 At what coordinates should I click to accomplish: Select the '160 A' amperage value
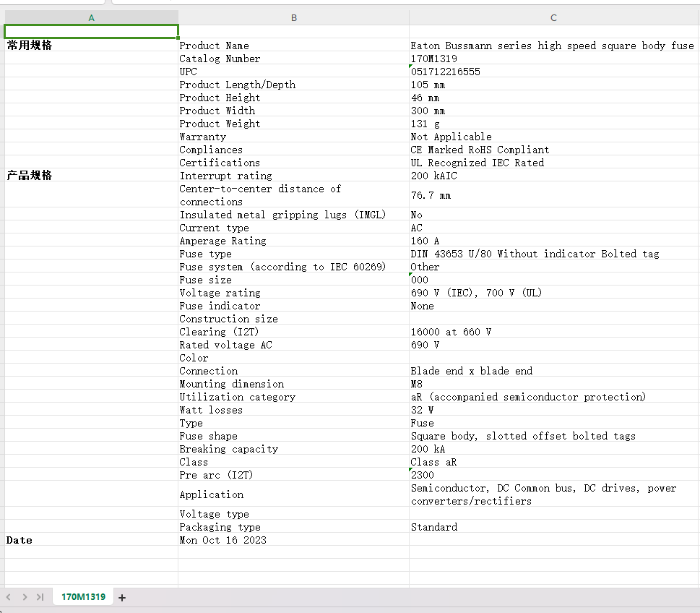coord(554,241)
